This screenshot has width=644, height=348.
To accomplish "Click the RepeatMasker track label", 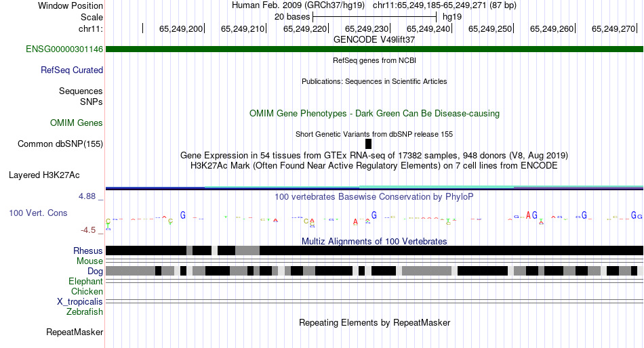I will tap(75, 332).
